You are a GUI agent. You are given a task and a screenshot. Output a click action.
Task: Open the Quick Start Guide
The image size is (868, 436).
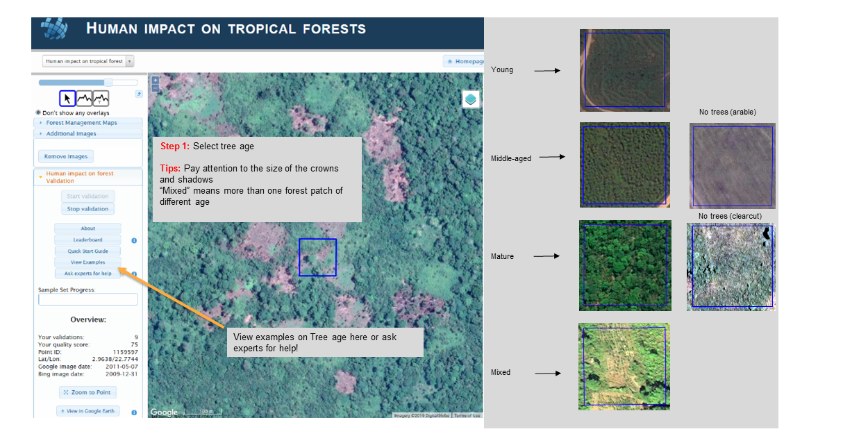pyautogui.click(x=87, y=251)
